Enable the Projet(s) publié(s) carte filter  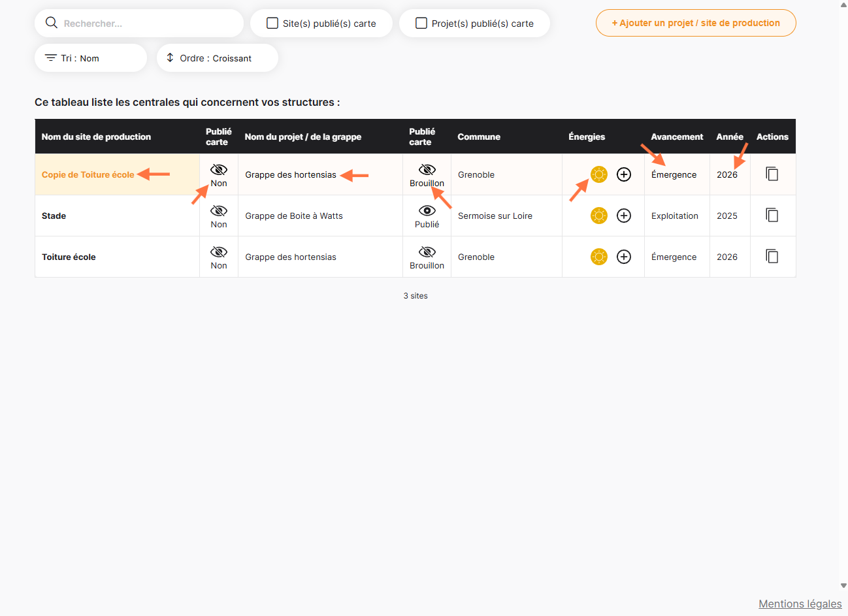[x=421, y=24]
